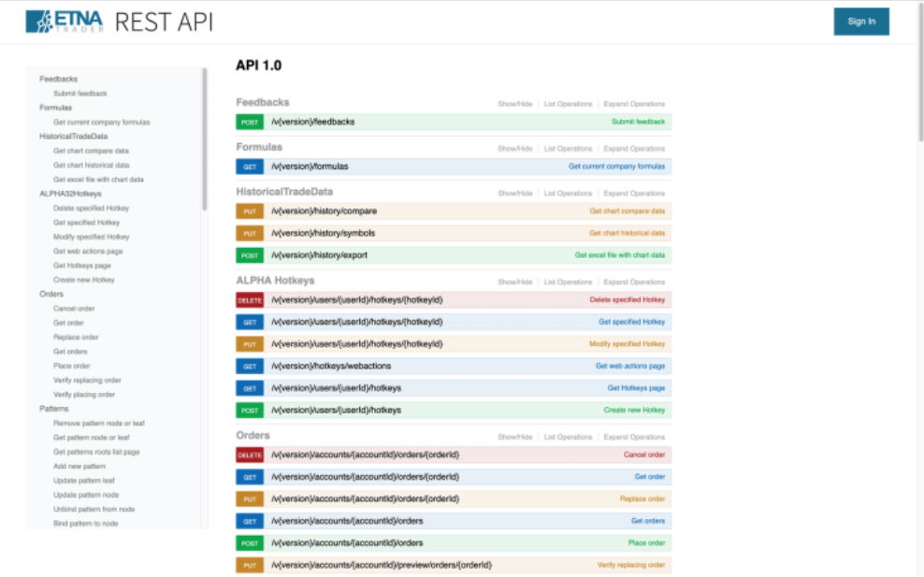Toggle Show/Hide for the Formulas section

point(514,148)
